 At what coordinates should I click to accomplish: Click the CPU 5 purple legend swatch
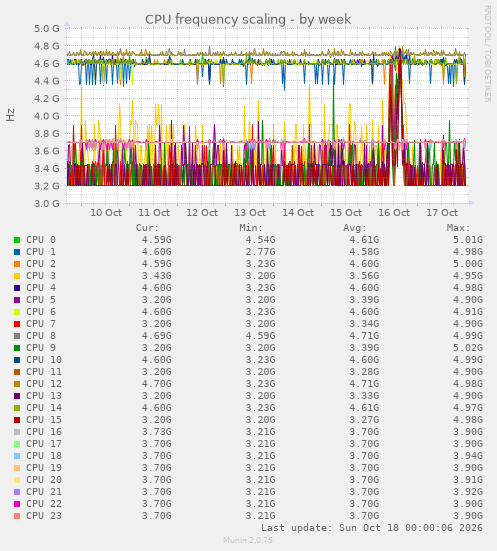(x=17, y=300)
